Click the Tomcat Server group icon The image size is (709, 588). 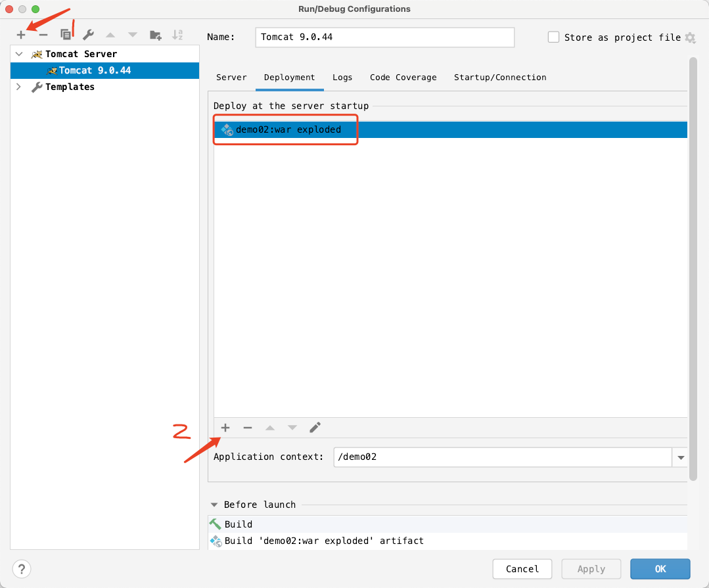[x=37, y=55]
